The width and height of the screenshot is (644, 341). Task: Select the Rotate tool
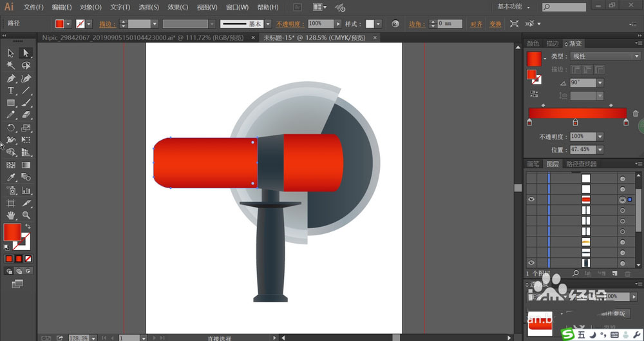pyautogui.click(x=11, y=128)
